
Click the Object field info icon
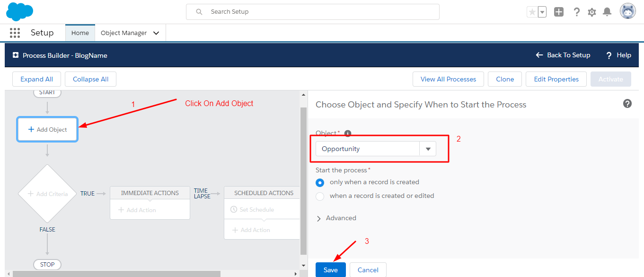point(348,134)
